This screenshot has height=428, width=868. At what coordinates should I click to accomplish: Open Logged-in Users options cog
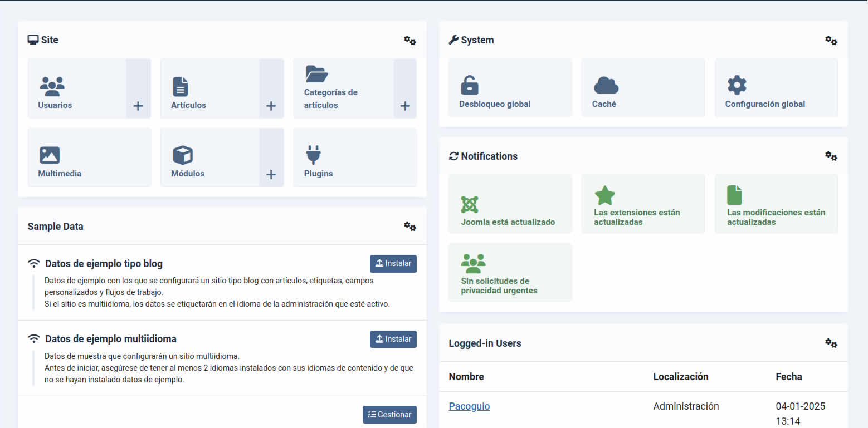[831, 343]
